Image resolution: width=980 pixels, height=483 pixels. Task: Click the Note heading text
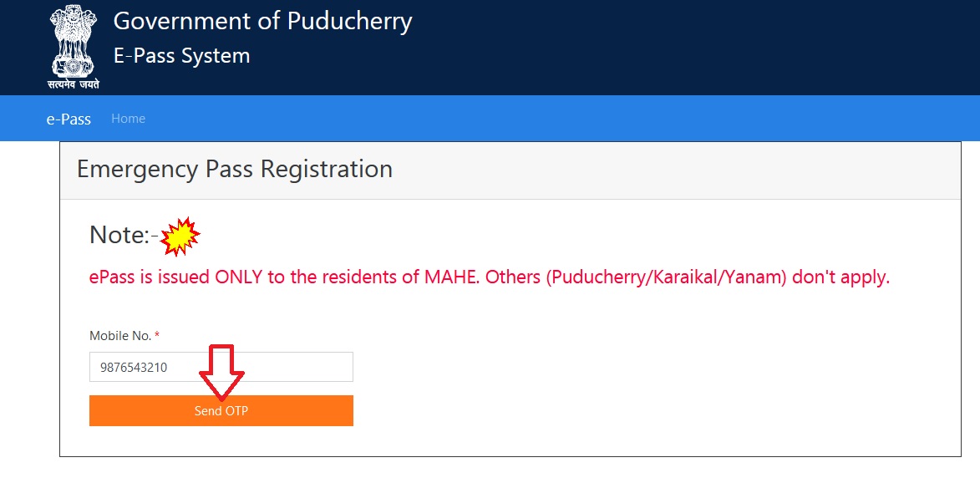pyautogui.click(x=119, y=236)
